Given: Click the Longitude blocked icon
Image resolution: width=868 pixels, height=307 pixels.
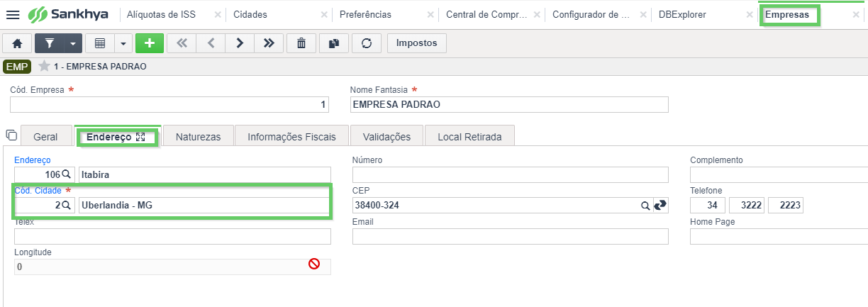Looking at the screenshot, I should [x=313, y=264].
